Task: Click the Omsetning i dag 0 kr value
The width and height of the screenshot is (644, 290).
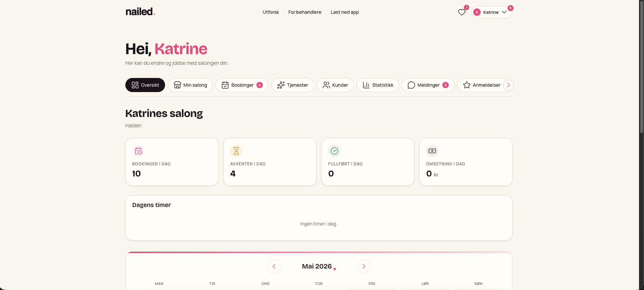Action: click(x=432, y=174)
